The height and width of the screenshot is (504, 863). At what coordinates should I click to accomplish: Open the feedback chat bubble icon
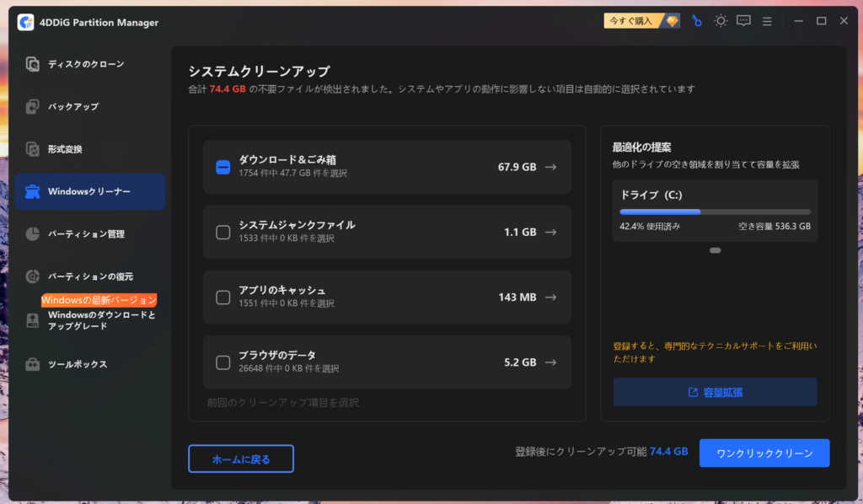coord(743,21)
